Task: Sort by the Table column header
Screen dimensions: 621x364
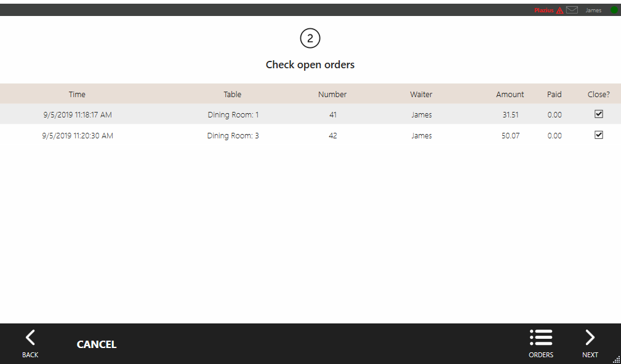Action: tap(233, 94)
